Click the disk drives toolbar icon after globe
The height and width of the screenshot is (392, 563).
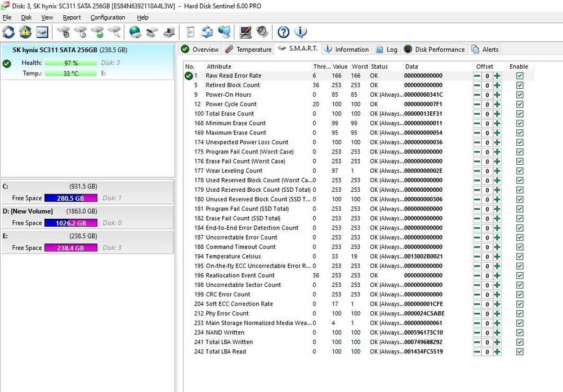152,32
